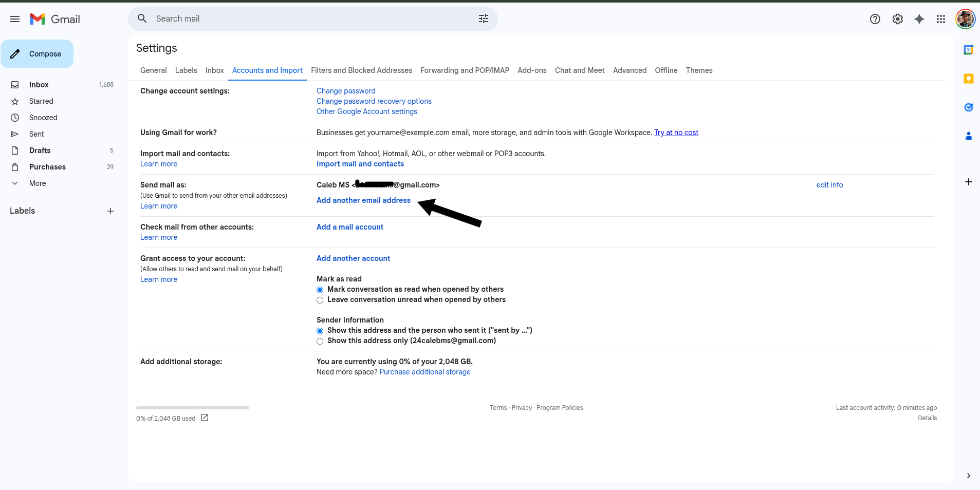Open the Google apps grid
Screen dimensions: 980x490
941,19
